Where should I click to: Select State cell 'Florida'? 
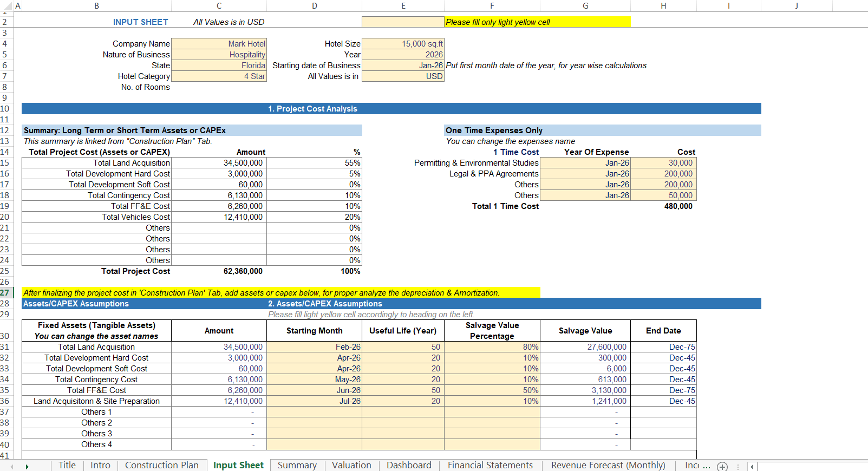click(219, 66)
